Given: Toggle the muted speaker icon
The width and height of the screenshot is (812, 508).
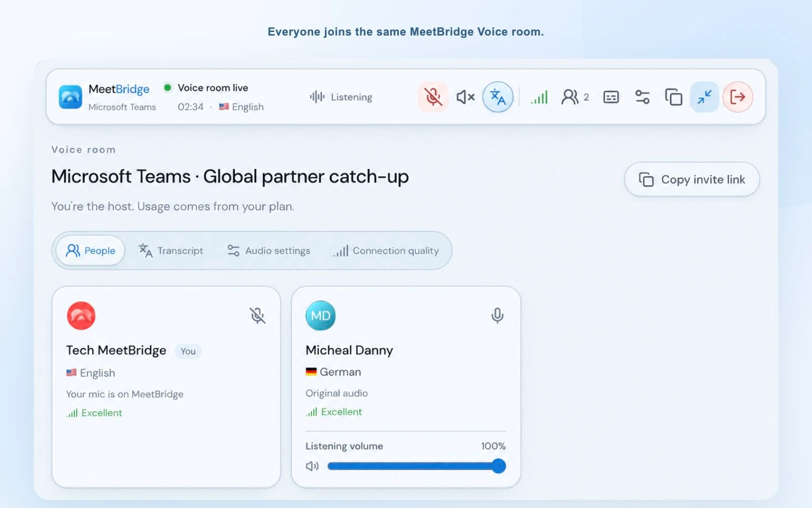Looking at the screenshot, I should [x=465, y=97].
